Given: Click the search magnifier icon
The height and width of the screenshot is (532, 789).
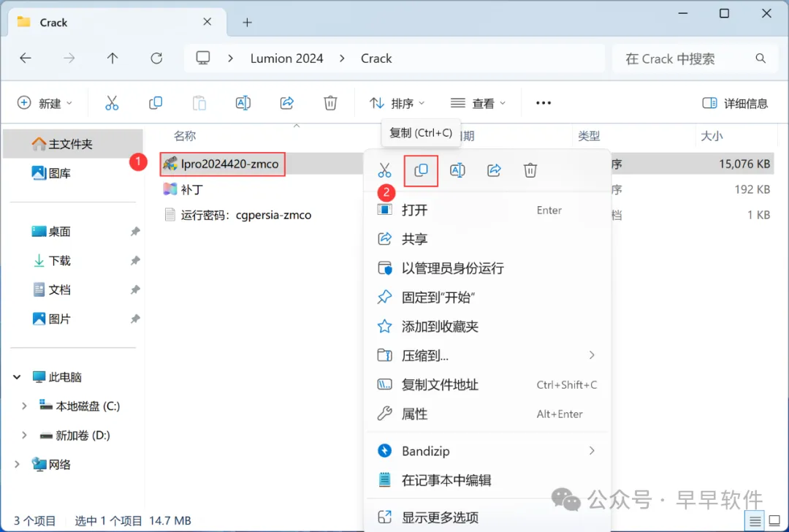Looking at the screenshot, I should (x=761, y=58).
